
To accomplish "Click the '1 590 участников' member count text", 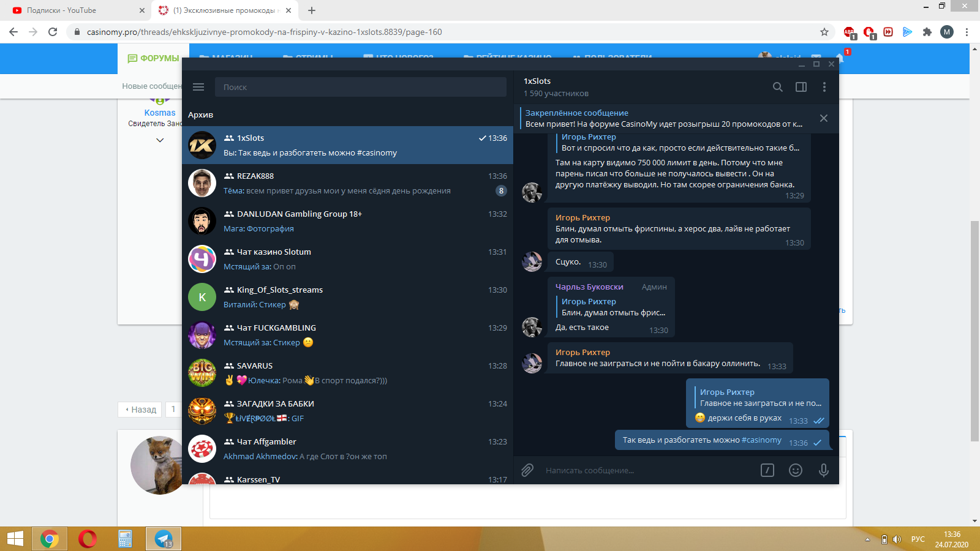I will click(x=556, y=93).
